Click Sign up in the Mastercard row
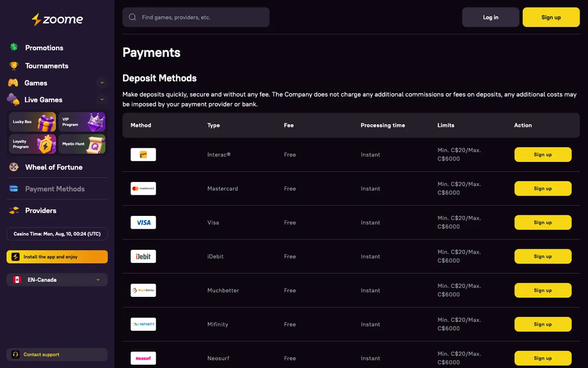This screenshot has height=368, width=588. 543,188
